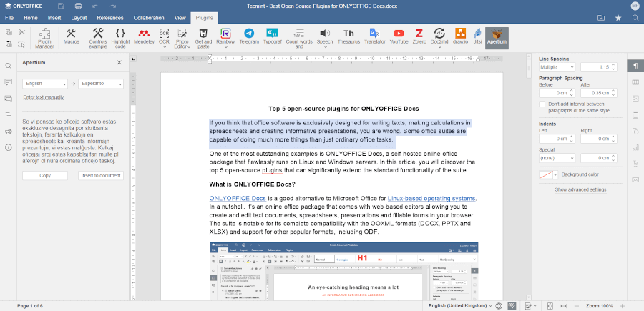The width and height of the screenshot is (644, 311).
Task: Open the paragraph settings tab in right sidebar
Action: pos(636,66)
